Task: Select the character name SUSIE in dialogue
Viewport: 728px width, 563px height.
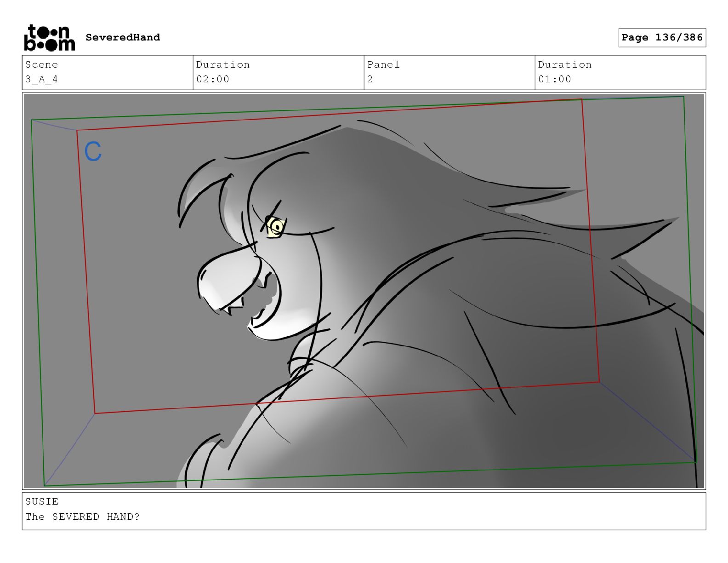Action: 42,501
